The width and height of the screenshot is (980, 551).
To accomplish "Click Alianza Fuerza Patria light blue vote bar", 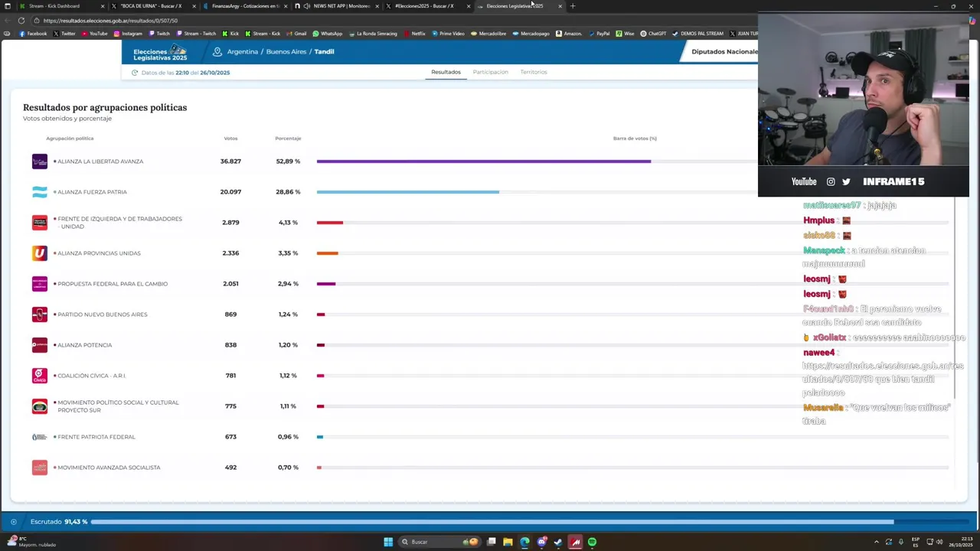I will click(408, 192).
